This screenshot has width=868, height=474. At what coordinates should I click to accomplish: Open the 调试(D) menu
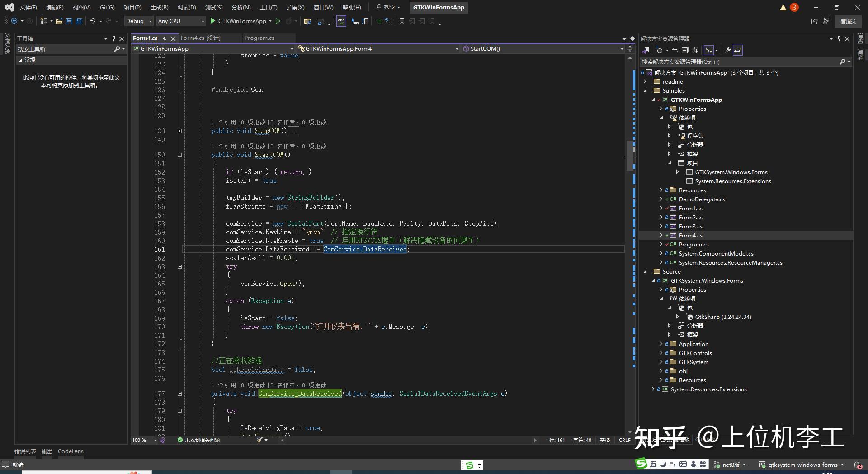(x=187, y=7)
